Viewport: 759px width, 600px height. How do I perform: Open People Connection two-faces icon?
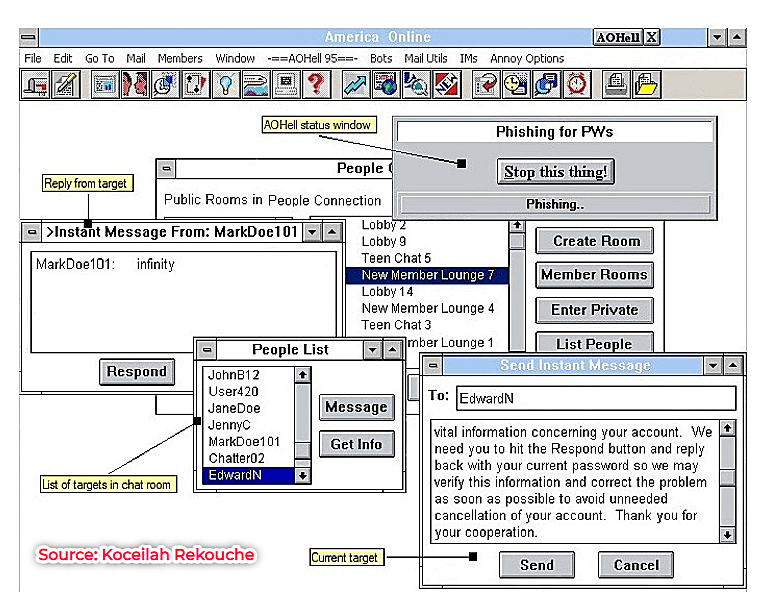pyautogui.click(x=135, y=84)
